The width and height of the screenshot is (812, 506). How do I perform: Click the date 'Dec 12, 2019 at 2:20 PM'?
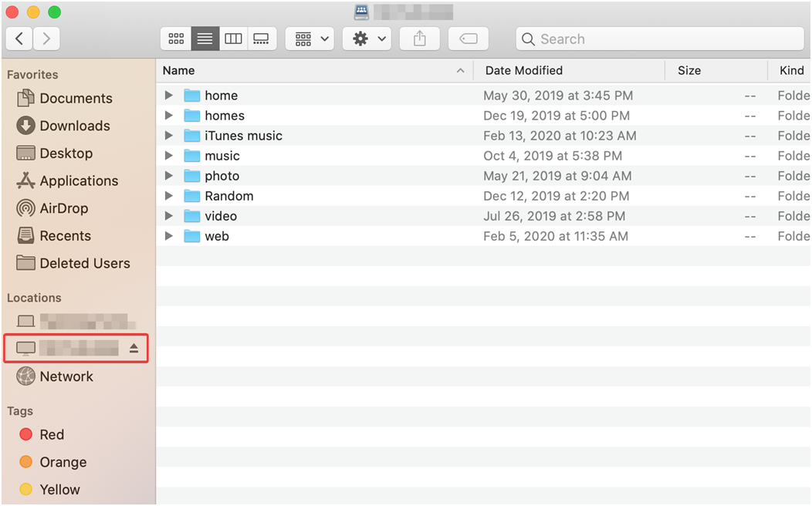(x=557, y=196)
